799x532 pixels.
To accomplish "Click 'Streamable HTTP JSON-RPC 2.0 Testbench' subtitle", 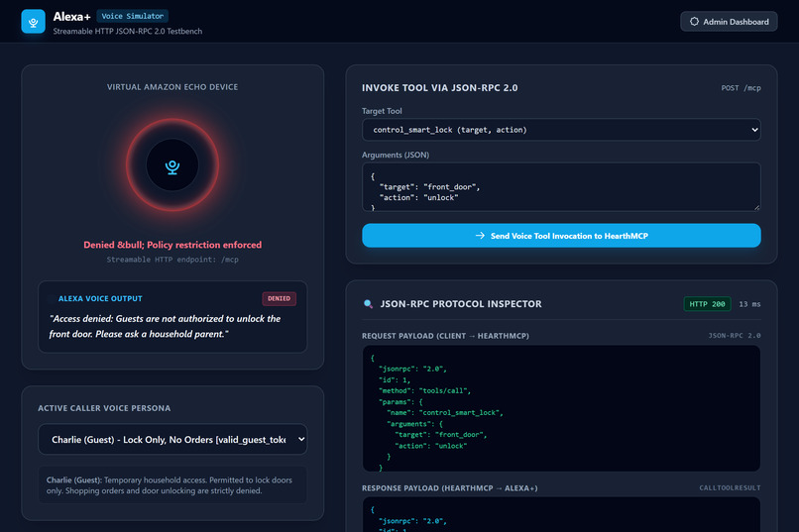I will tap(128, 31).
